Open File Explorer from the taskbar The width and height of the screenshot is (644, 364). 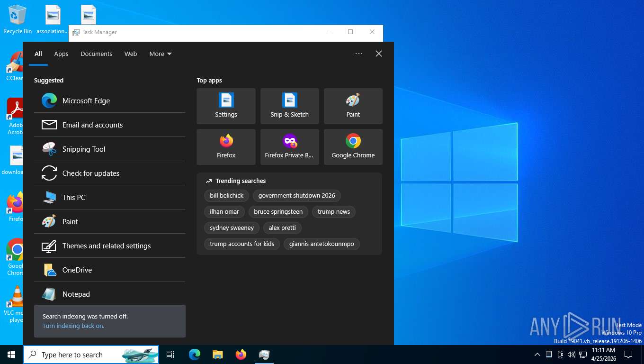[x=217, y=355]
